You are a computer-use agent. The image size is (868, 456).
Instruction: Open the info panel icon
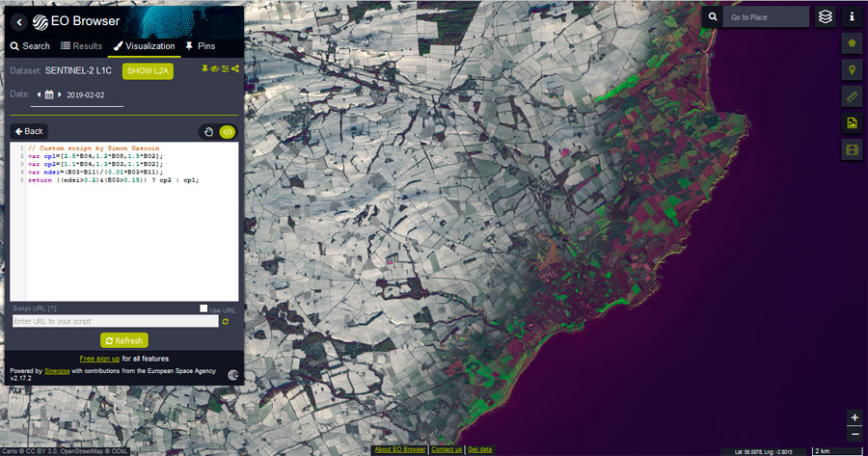[852, 17]
